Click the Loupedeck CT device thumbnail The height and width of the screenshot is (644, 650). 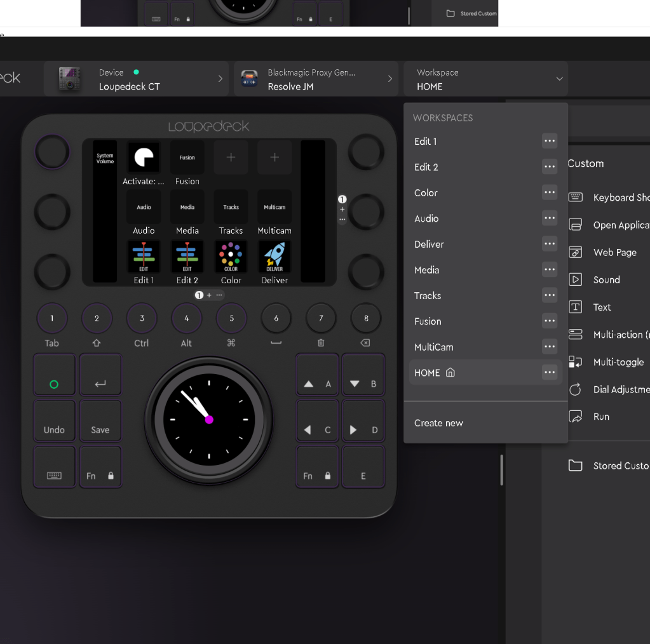[69, 79]
